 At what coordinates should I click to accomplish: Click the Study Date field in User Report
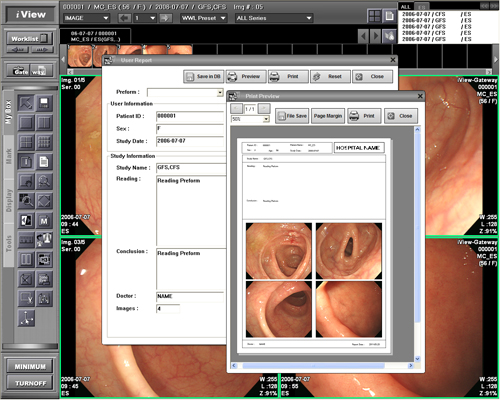[190, 141]
